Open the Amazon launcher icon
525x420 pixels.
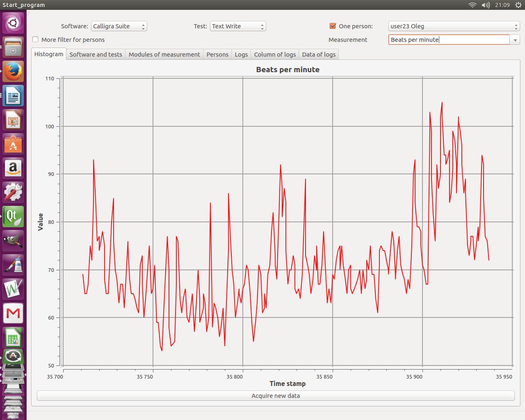coord(13,168)
